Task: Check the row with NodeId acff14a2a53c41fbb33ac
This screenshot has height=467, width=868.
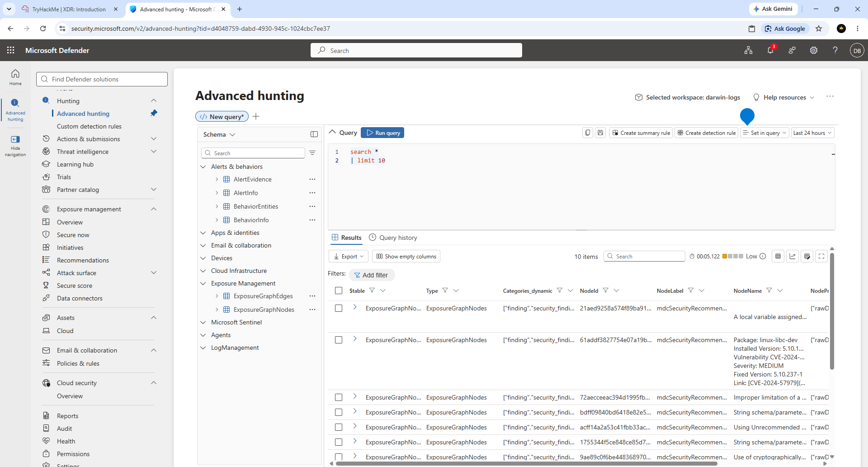Action: point(339,427)
